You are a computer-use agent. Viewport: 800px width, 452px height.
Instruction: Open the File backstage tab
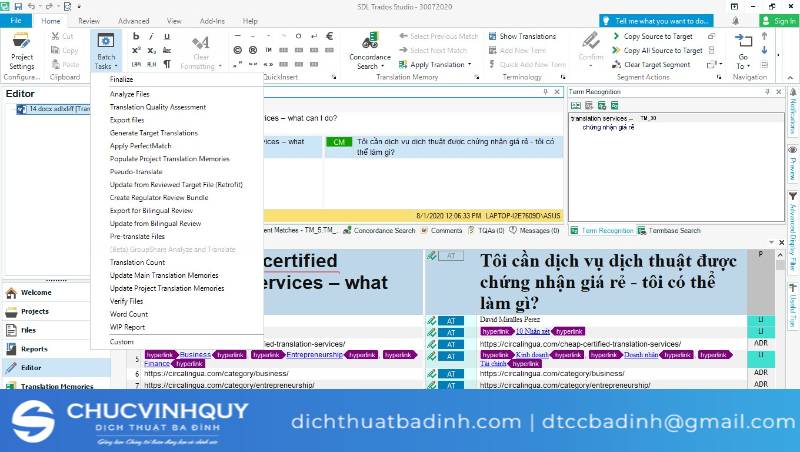(x=16, y=21)
